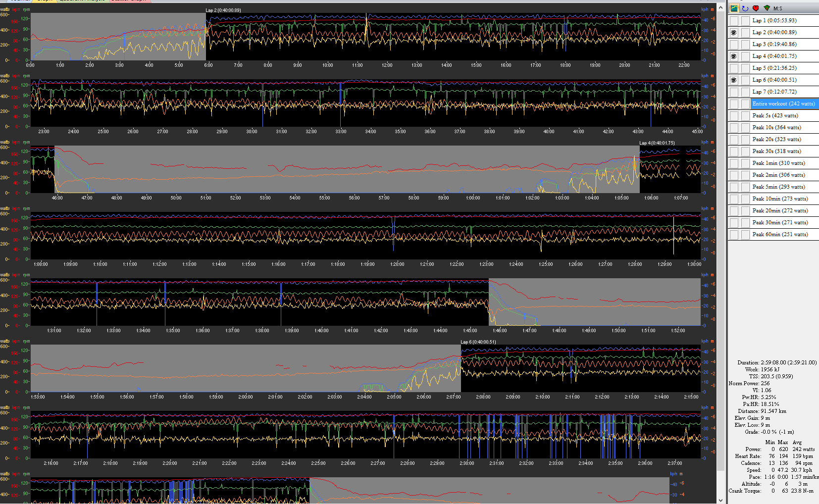Select the 'Peak 10min (273 watts)' row
Screen dimensions: 819x504
(785, 199)
